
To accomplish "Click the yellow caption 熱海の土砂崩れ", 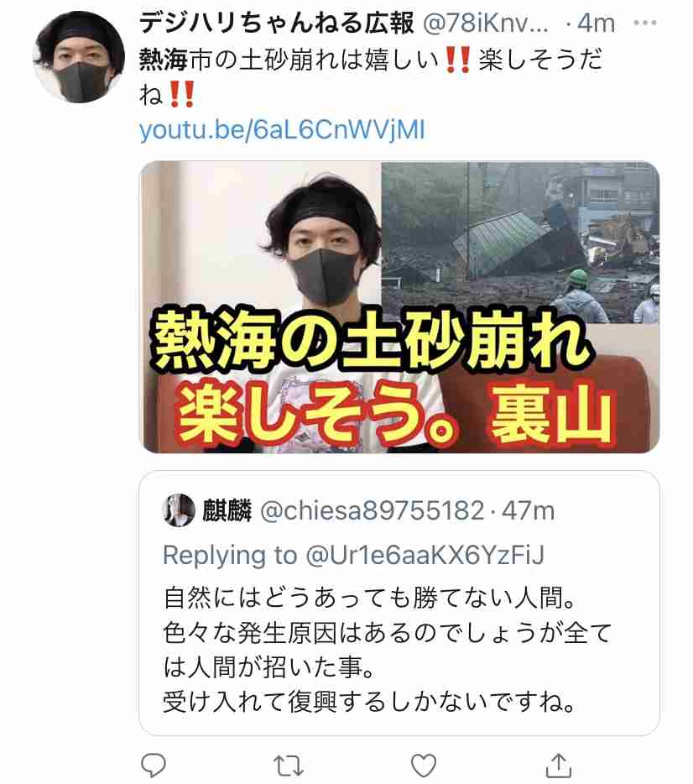I will pyautogui.click(x=371, y=341).
